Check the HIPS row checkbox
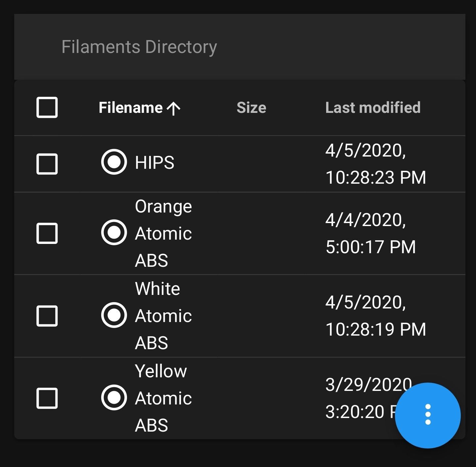 click(x=47, y=163)
